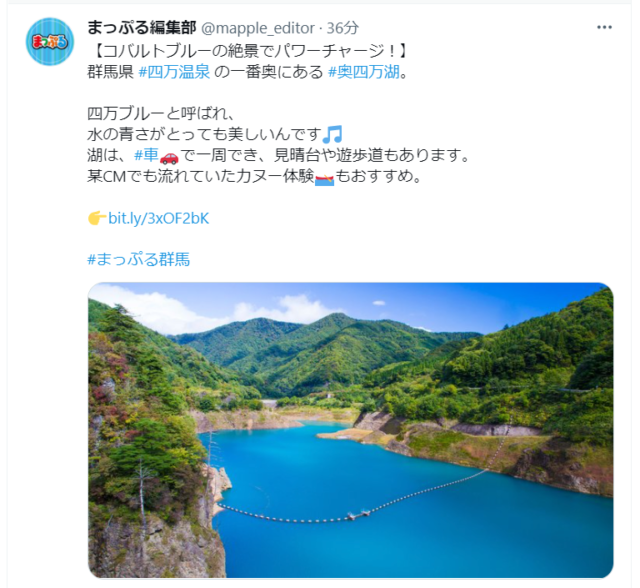Screen dimensions: 640x588
Task: View the blue lake photo
Action: [351, 430]
